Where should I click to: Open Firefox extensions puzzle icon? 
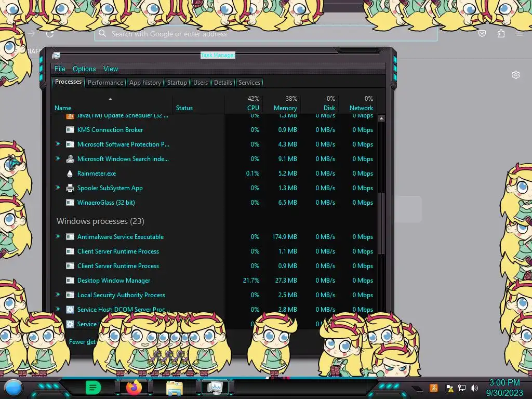pyautogui.click(x=501, y=33)
